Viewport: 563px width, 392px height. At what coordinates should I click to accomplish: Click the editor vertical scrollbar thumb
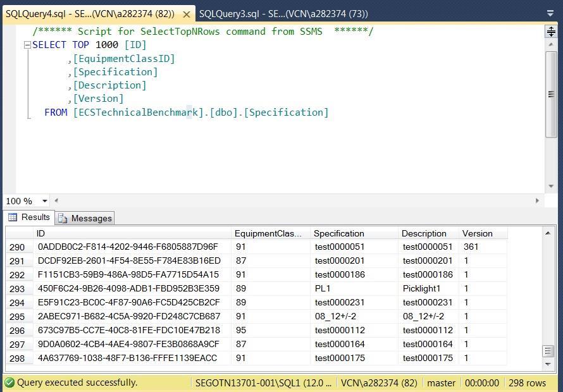point(551,94)
